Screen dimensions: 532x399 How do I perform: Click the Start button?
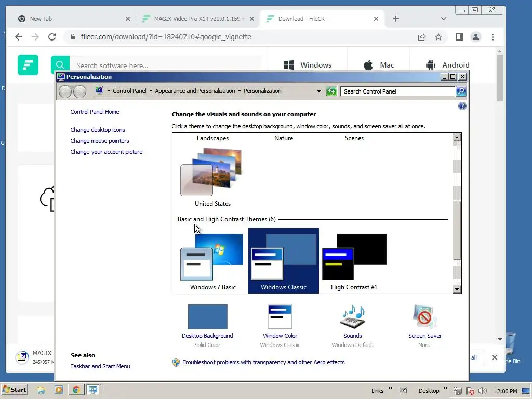tap(14, 390)
